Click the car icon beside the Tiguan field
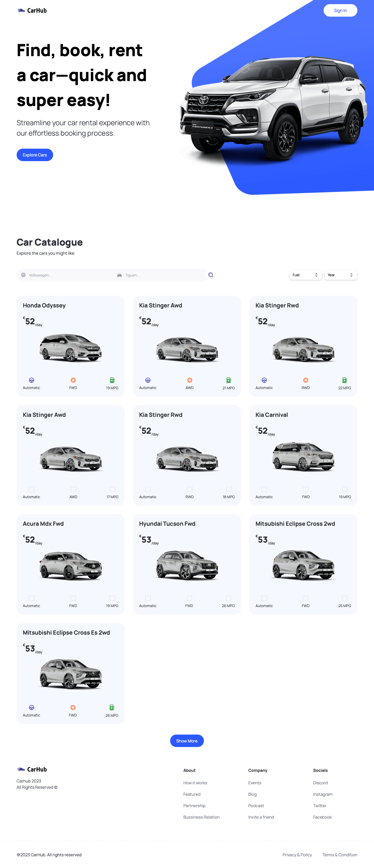The height and width of the screenshot is (868, 374). point(119,275)
